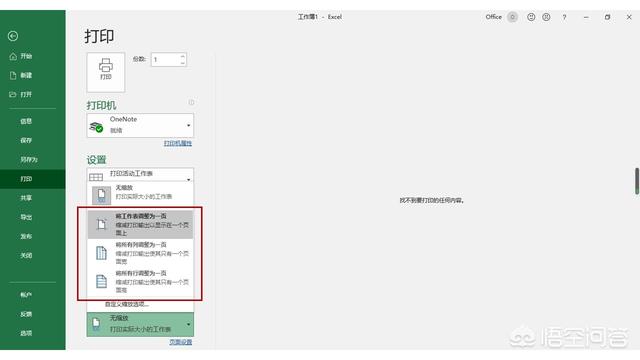This screenshot has width=640, height=360.
Task: Select 无缩放 actual size scaling option
Action: click(x=140, y=194)
